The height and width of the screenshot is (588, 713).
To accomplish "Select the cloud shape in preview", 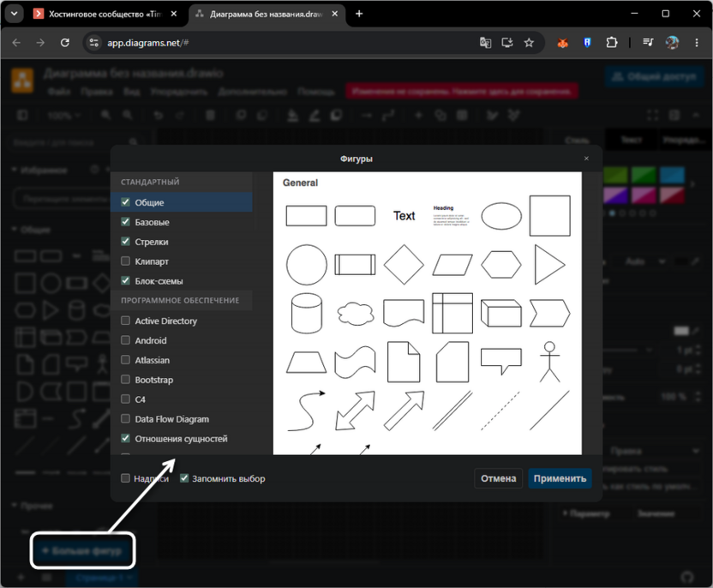I will [x=355, y=314].
